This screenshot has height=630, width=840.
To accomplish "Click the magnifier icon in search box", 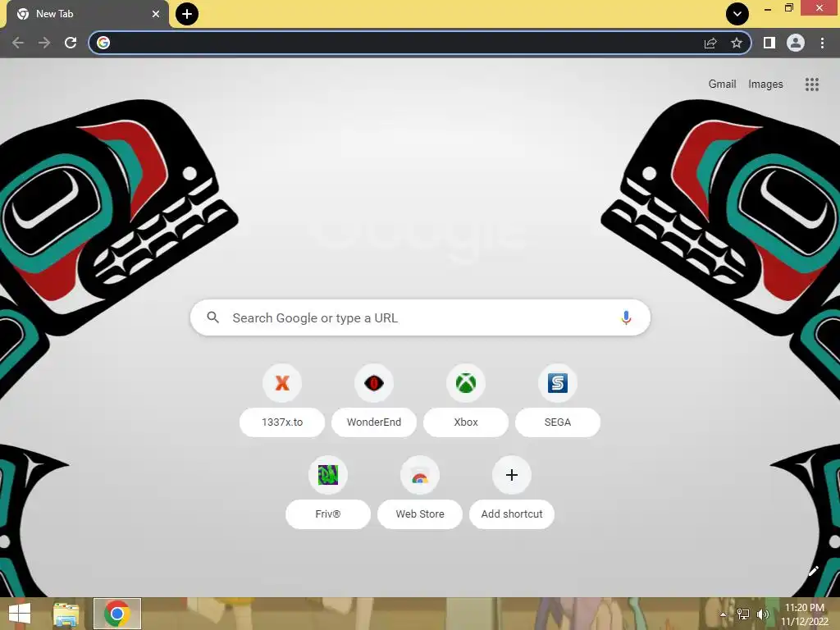I will (212, 317).
